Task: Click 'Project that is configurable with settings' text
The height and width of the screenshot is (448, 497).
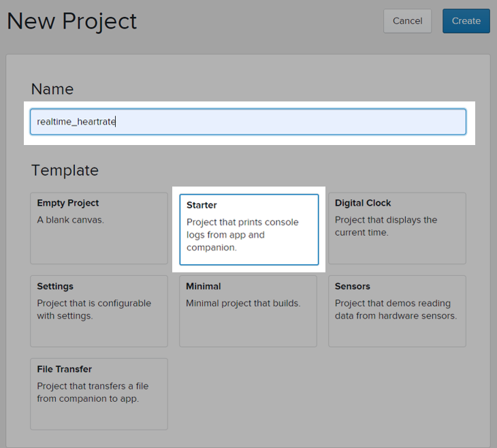Action: pyautogui.click(x=94, y=309)
